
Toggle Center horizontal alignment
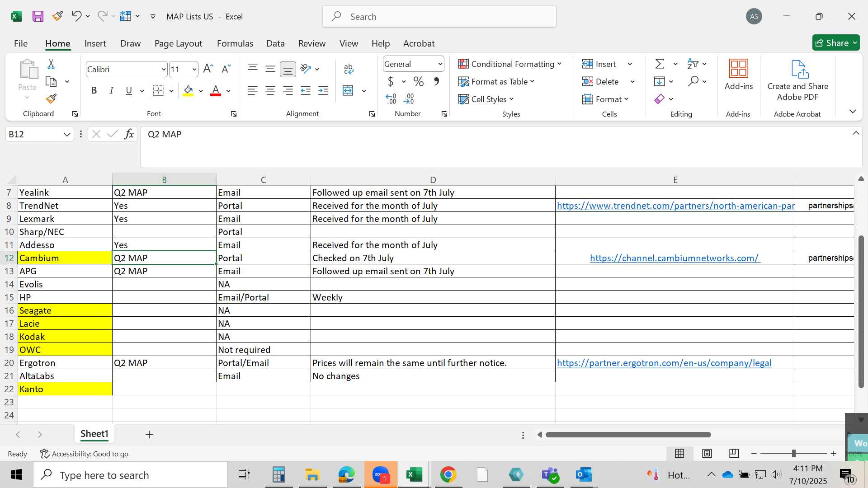tap(270, 90)
